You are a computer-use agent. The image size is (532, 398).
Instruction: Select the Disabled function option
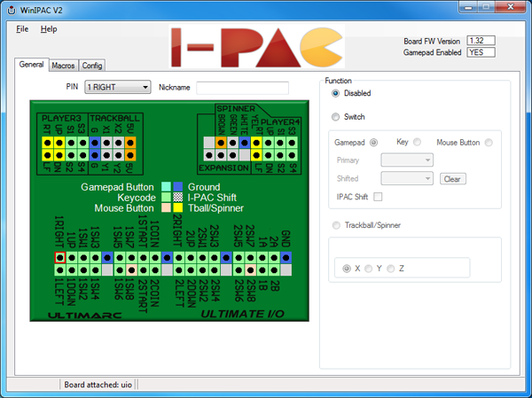pyautogui.click(x=335, y=93)
